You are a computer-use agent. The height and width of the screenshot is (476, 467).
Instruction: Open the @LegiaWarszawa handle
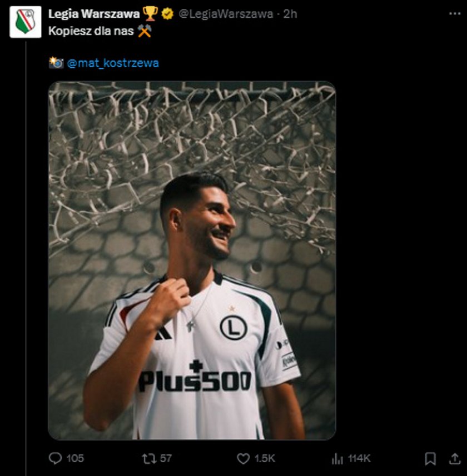point(226,14)
